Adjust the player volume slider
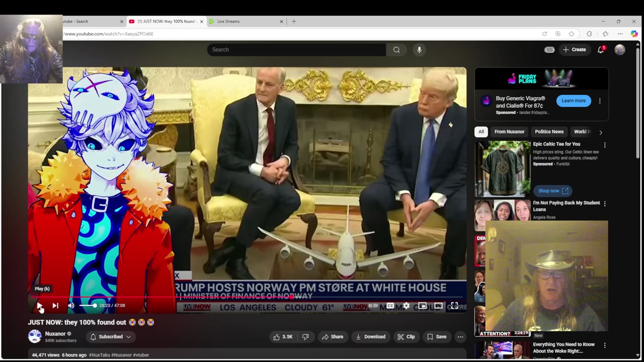This screenshot has height=362, width=644. (88, 306)
